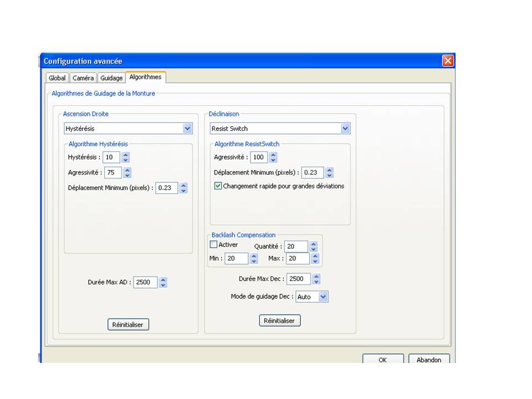Screen dimensions: 532x399
Task: Click the Durée Max Dec field
Action: pos(299,279)
